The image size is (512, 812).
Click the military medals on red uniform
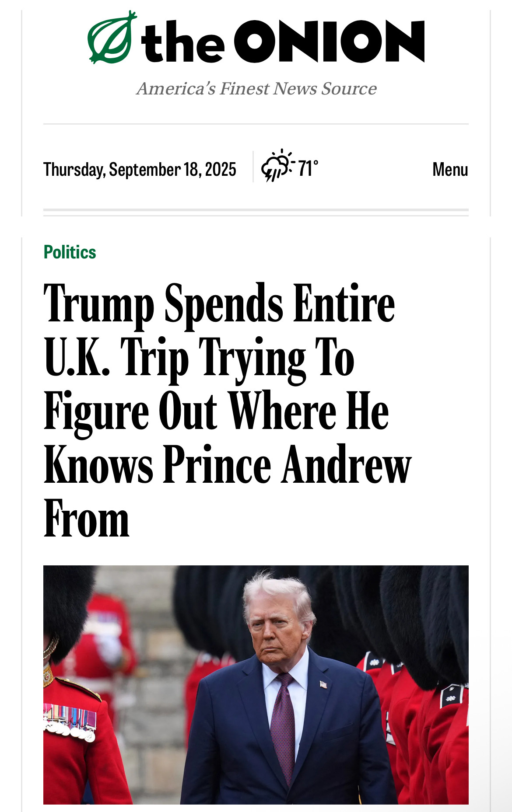click(70, 722)
